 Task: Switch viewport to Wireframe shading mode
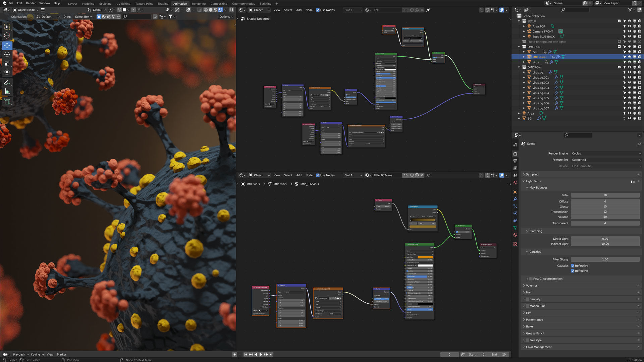click(x=206, y=10)
